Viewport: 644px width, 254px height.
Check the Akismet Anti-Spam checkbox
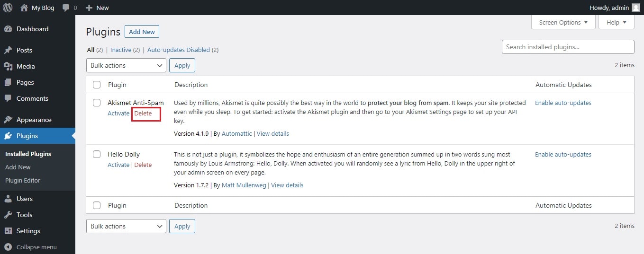[97, 103]
